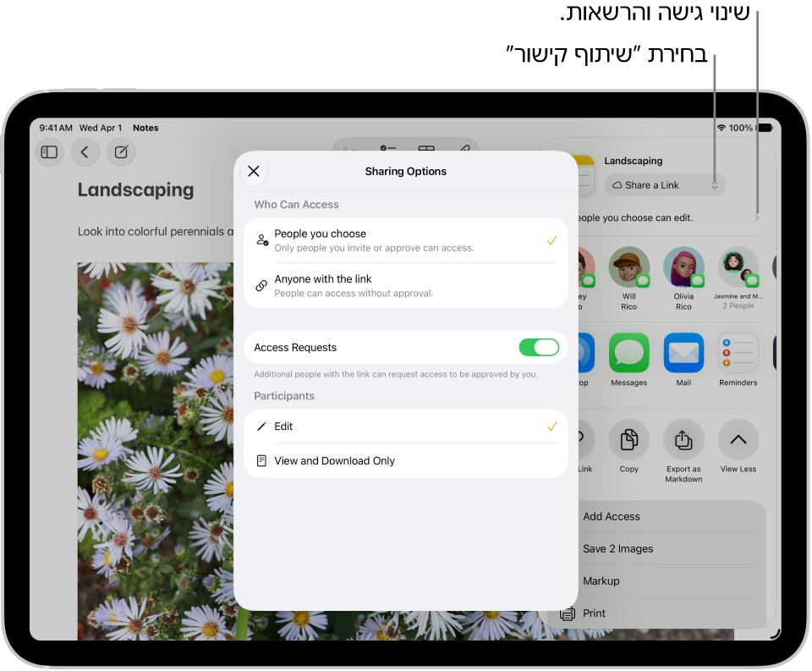
Task: Tap the battery indicator in status bar
Action: point(765,128)
